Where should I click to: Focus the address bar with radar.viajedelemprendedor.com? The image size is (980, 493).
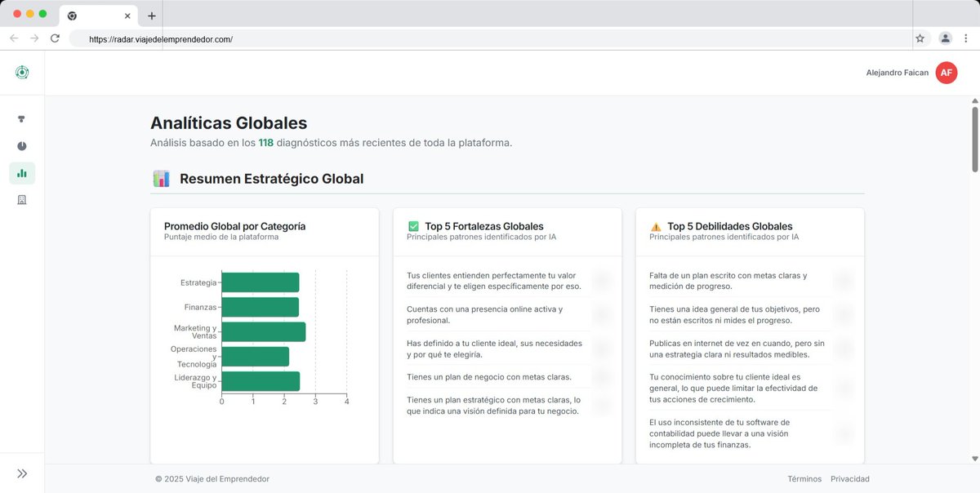pyautogui.click(x=490, y=38)
